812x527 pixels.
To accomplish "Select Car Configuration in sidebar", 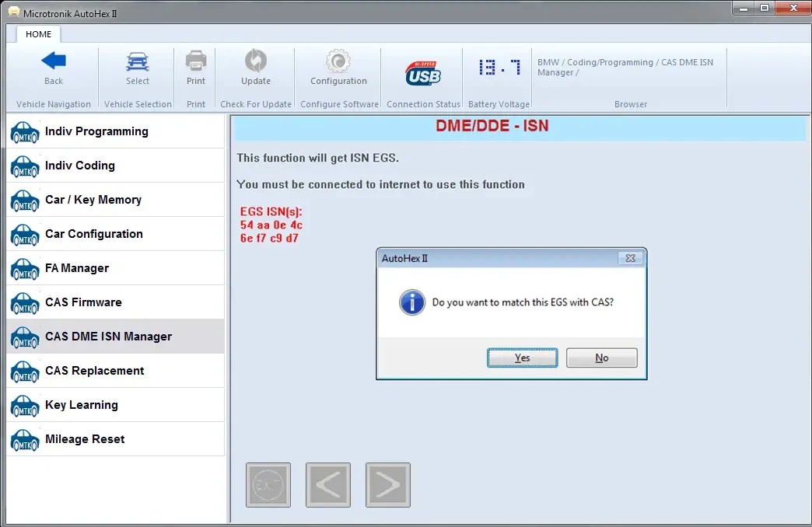I will click(x=115, y=234).
